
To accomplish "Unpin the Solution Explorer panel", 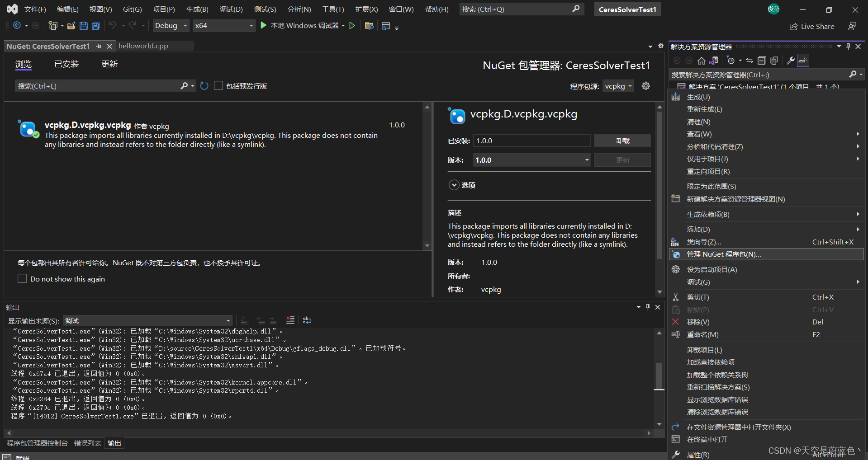I will coord(848,46).
